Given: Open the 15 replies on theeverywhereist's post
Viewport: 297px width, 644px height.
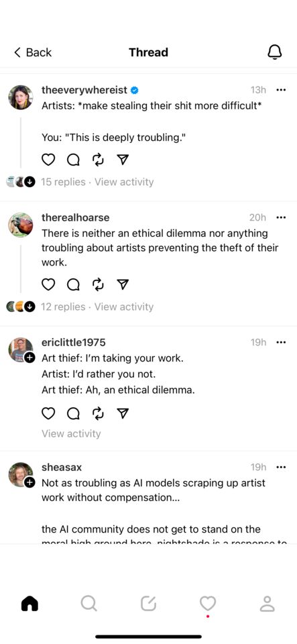Looking at the screenshot, I should pos(63,182).
